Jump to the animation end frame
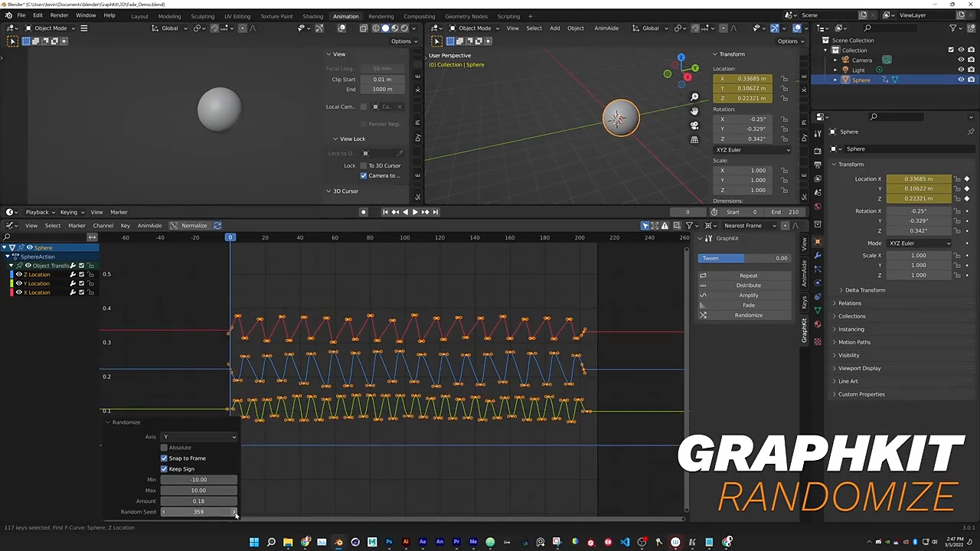 [x=435, y=212]
